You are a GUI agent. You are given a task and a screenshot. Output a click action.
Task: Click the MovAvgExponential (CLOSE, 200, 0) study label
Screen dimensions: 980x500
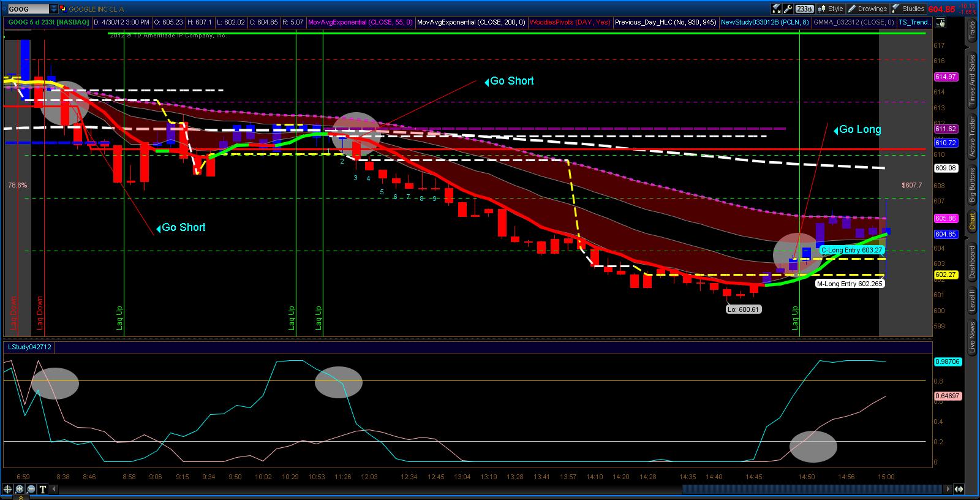pyautogui.click(x=471, y=22)
